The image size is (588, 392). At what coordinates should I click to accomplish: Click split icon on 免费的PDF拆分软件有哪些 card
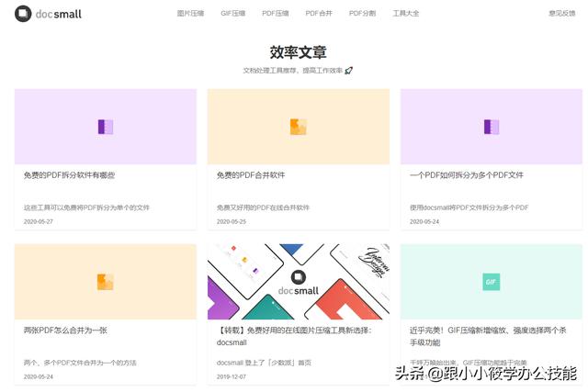pyautogui.click(x=106, y=127)
